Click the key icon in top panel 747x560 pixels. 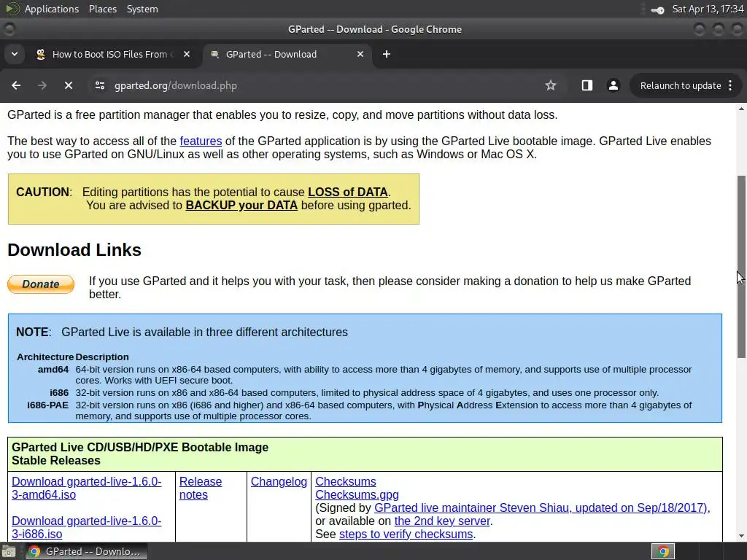tap(657, 9)
